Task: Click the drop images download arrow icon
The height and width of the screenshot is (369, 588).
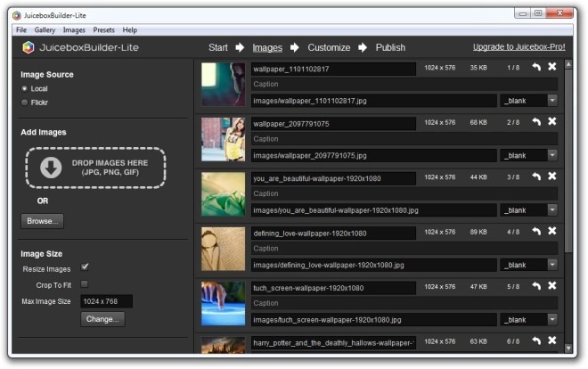Action: coord(51,168)
